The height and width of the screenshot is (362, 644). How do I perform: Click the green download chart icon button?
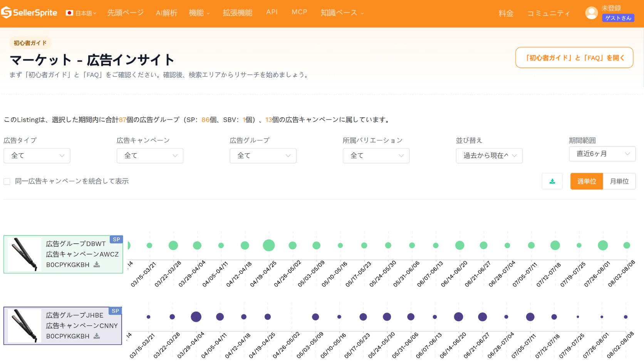pyautogui.click(x=552, y=181)
